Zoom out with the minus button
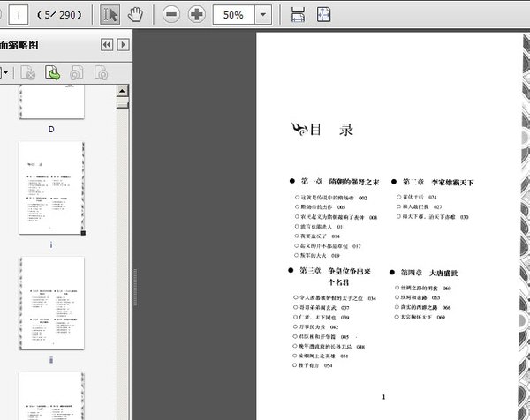Image resolution: width=530 pixels, height=420 pixels. coord(171,14)
